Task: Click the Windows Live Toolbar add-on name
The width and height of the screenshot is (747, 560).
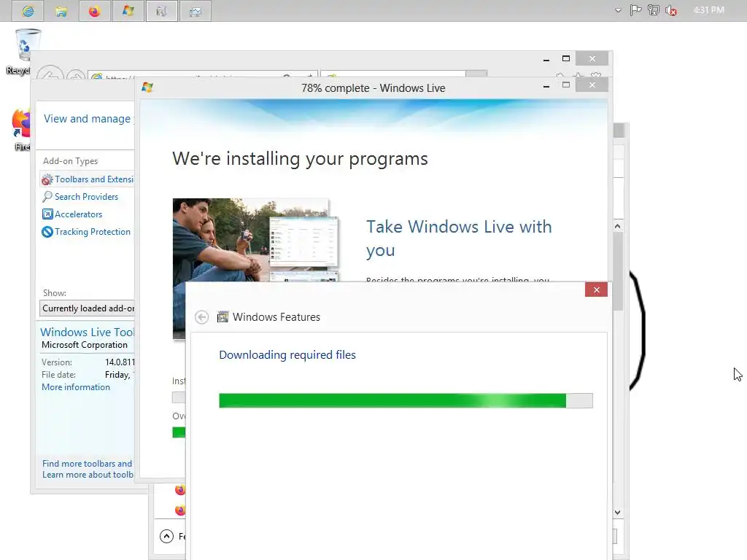Action: click(x=88, y=332)
